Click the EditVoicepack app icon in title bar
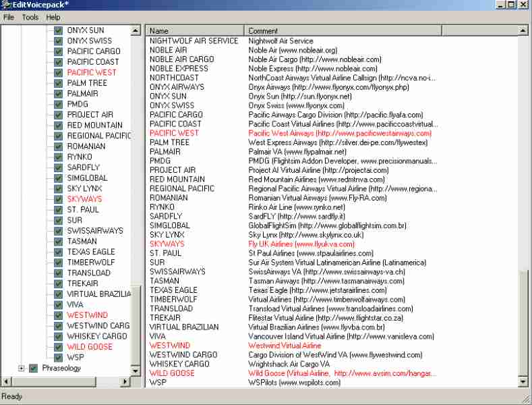532x405 pixels. coord(7,5)
